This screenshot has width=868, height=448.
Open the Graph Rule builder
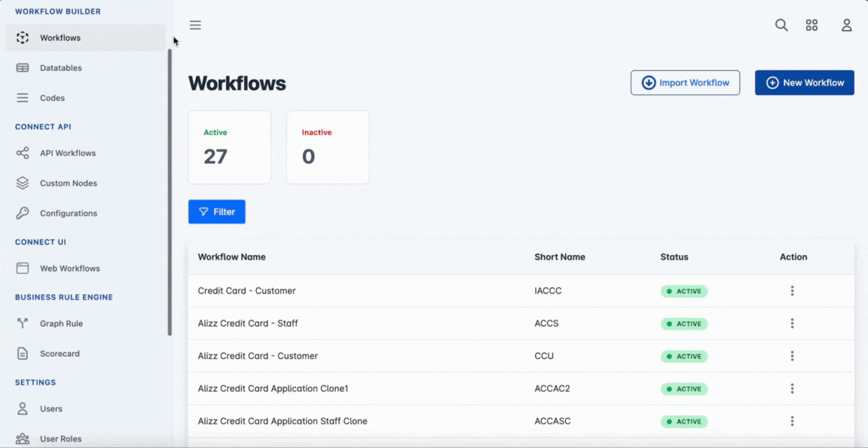(61, 324)
